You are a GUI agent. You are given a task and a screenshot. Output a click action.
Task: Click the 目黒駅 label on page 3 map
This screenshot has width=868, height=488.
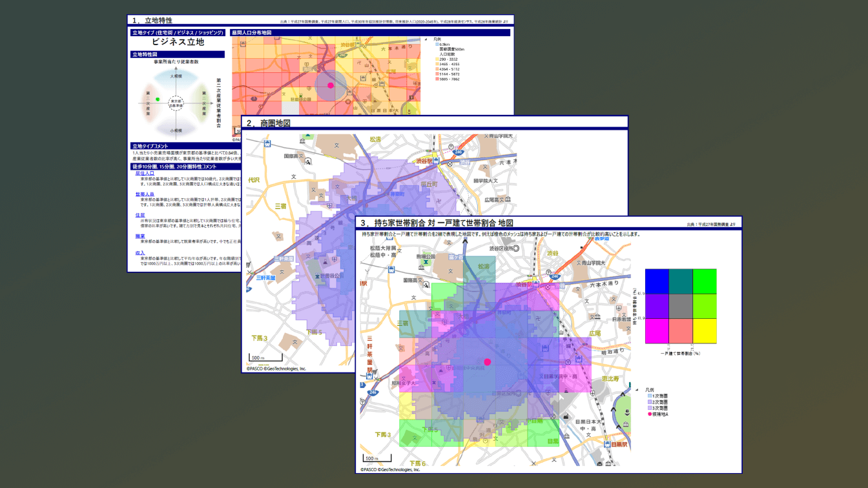coord(620,445)
